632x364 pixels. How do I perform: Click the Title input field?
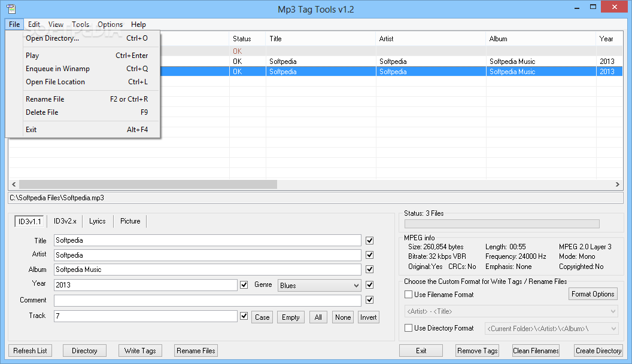click(208, 240)
